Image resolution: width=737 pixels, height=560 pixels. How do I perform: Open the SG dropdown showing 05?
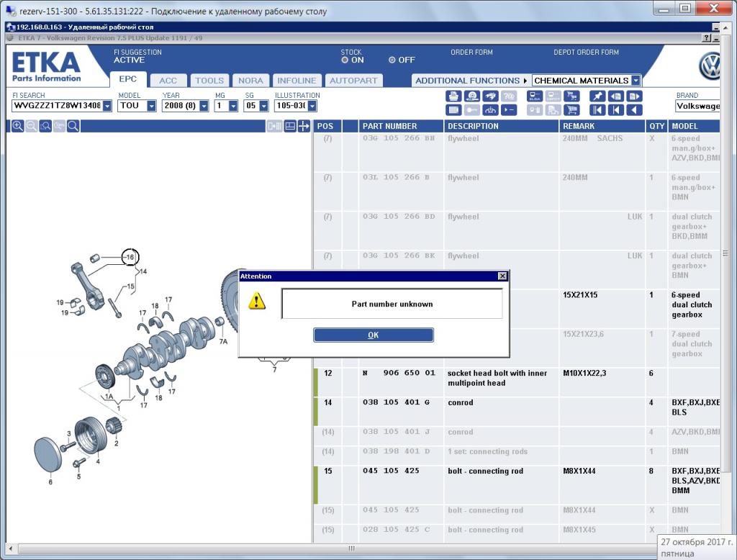263,106
